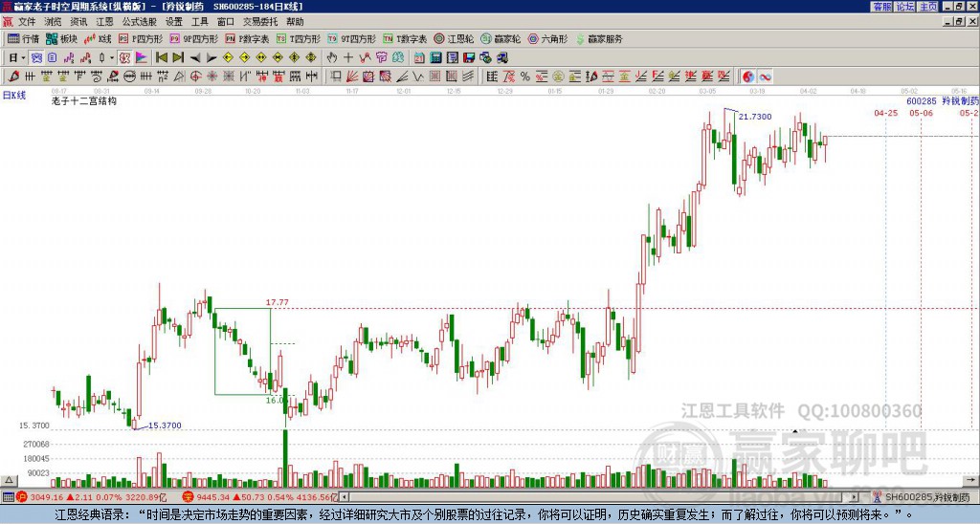
Task: Open 赢家服务 service link
Action: 599,38
